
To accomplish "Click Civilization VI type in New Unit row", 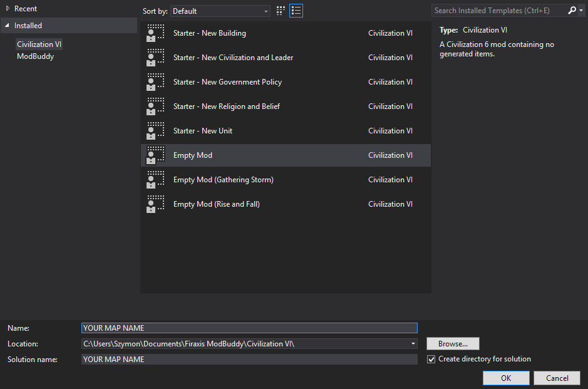I will point(390,130).
